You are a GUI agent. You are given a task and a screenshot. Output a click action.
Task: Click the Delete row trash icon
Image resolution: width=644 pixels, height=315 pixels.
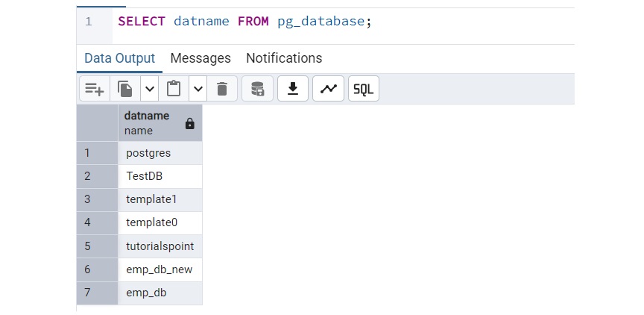coord(221,89)
